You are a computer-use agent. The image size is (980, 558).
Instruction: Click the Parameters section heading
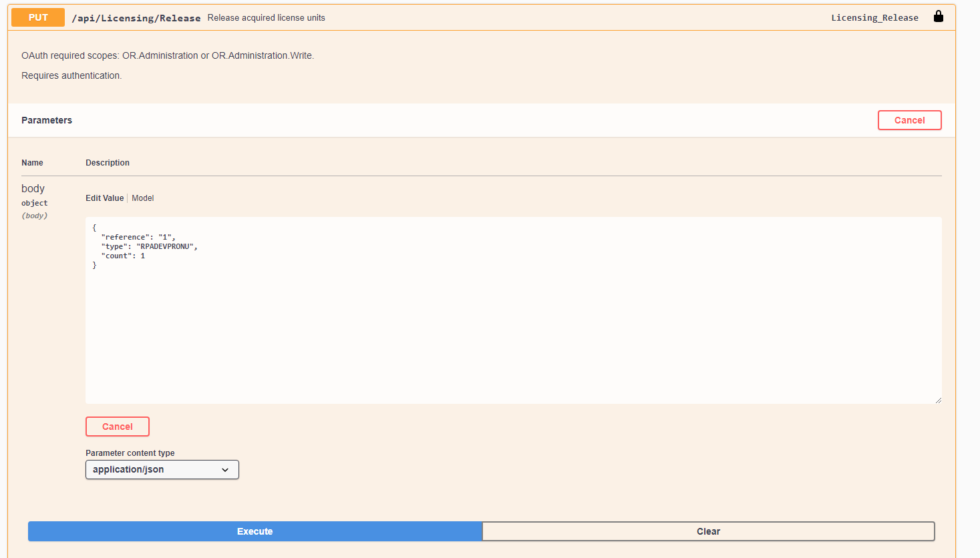47,120
